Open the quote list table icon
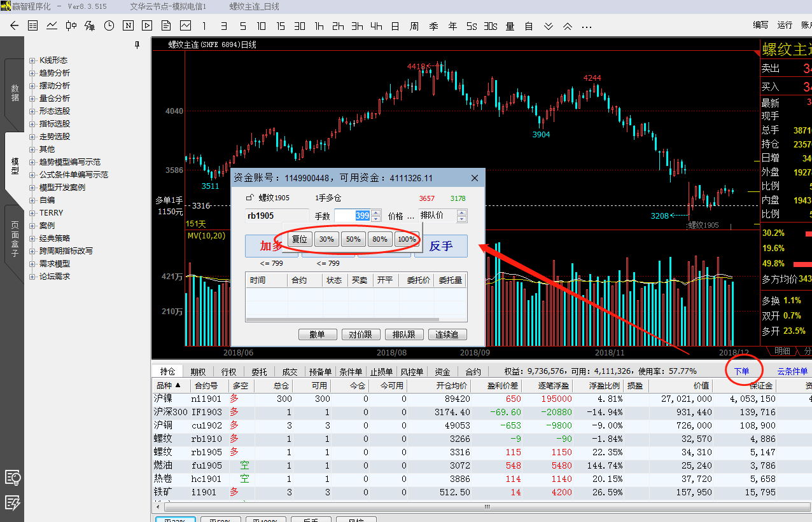Screen dimensions: 812x522 click(33, 26)
